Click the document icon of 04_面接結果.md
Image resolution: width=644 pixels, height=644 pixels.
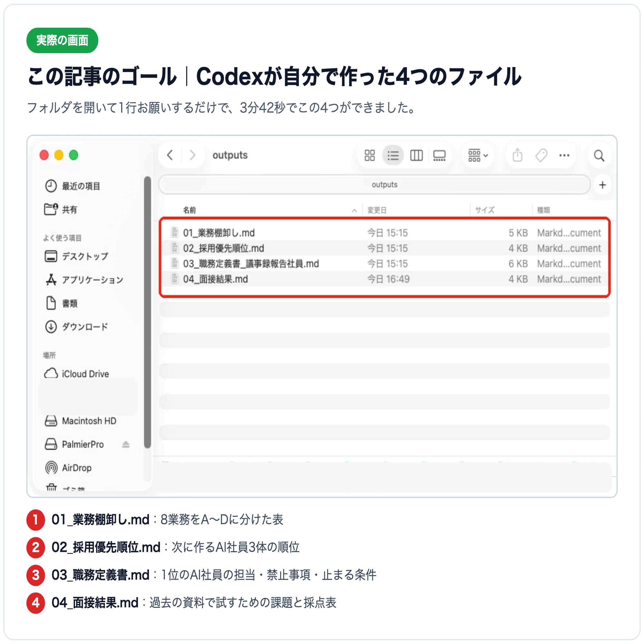click(x=174, y=278)
